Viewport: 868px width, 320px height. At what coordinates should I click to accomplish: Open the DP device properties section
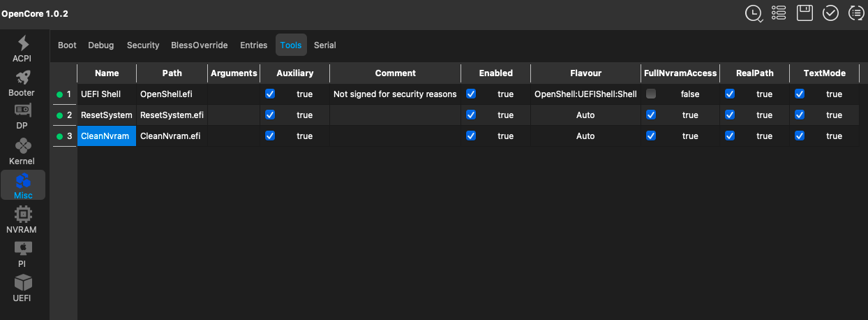(22, 117)
